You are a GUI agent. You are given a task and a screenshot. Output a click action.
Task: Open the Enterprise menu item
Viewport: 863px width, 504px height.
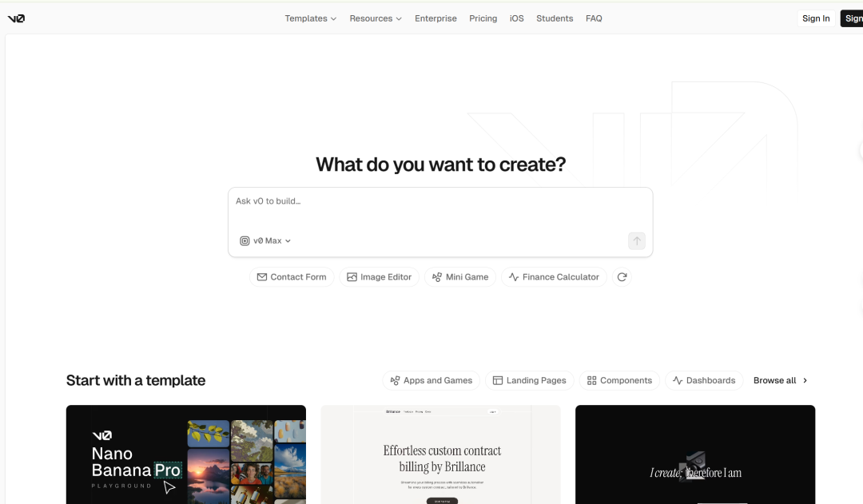click(x=435, y=18)
